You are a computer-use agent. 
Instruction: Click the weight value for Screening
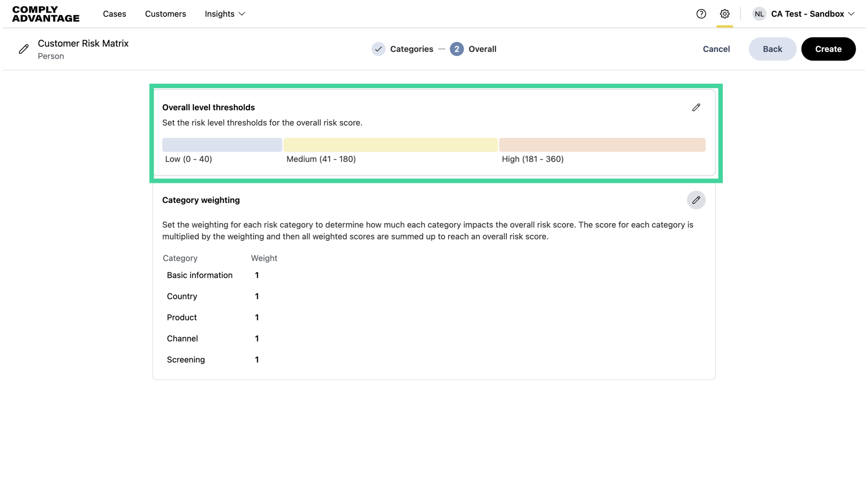tap(256, 360)
